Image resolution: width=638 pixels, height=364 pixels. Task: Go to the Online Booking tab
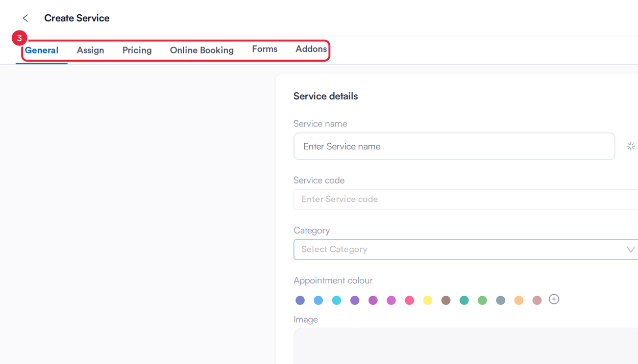202,50
